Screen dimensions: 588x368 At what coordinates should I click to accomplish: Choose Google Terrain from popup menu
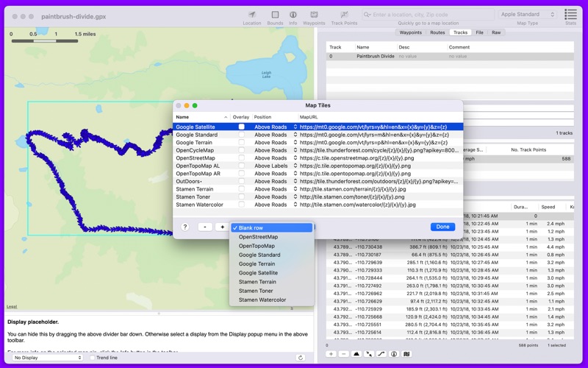[x=272, y=264]
